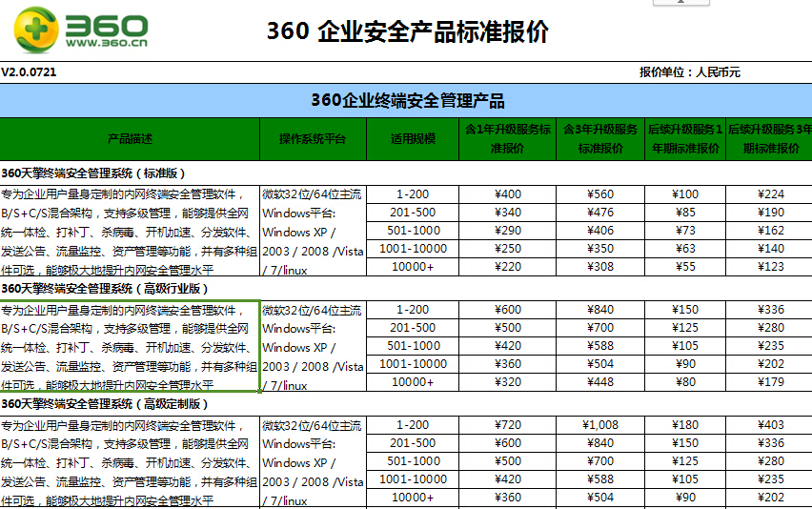Click the 含1年升级服务标准报价 column header
Screen dimensions: 812x509
coord(506,138)
